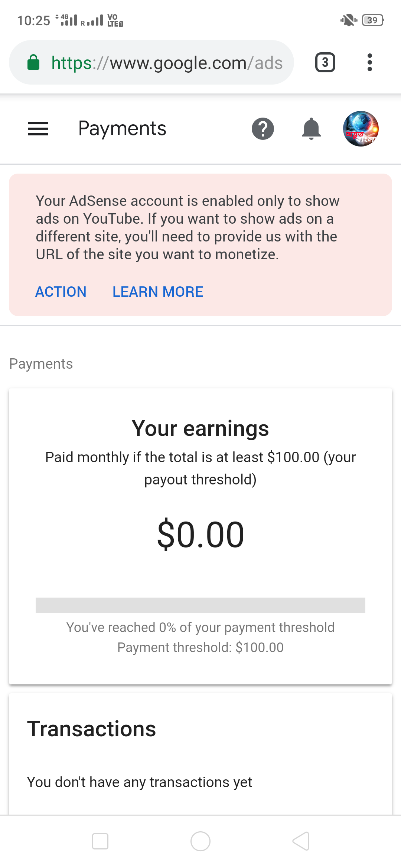Tap the Your earnings card heading
This screenshot has width=401, height=868.
200,428
